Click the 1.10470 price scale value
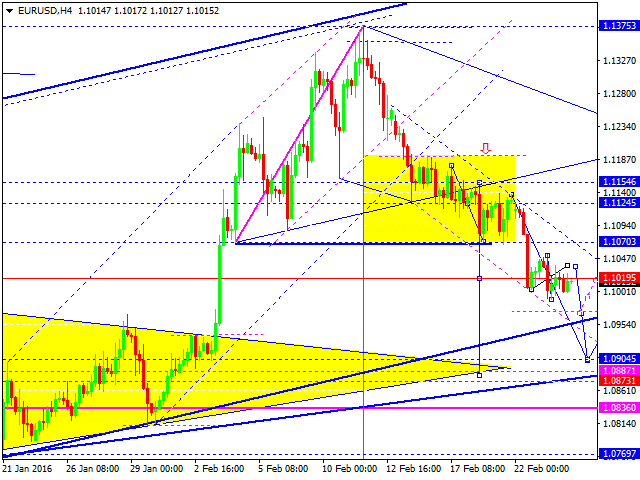Viewport: 640px width, 480px height. click(620, 259)
